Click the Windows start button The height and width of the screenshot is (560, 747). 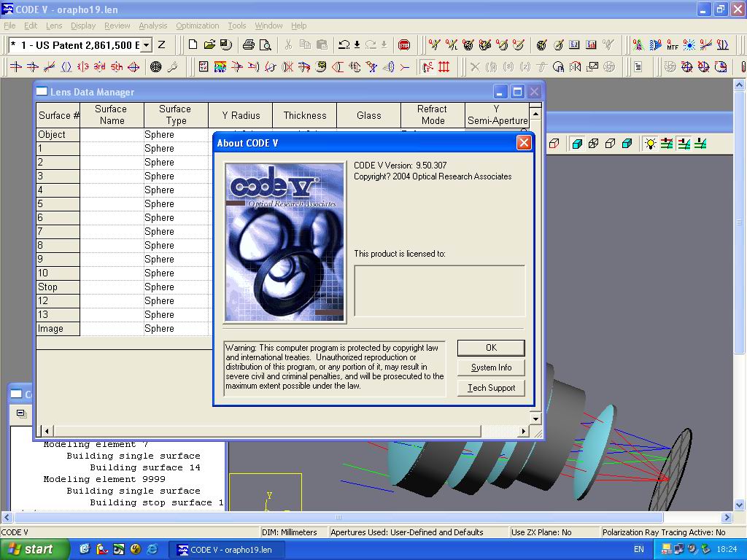point(35,549)
